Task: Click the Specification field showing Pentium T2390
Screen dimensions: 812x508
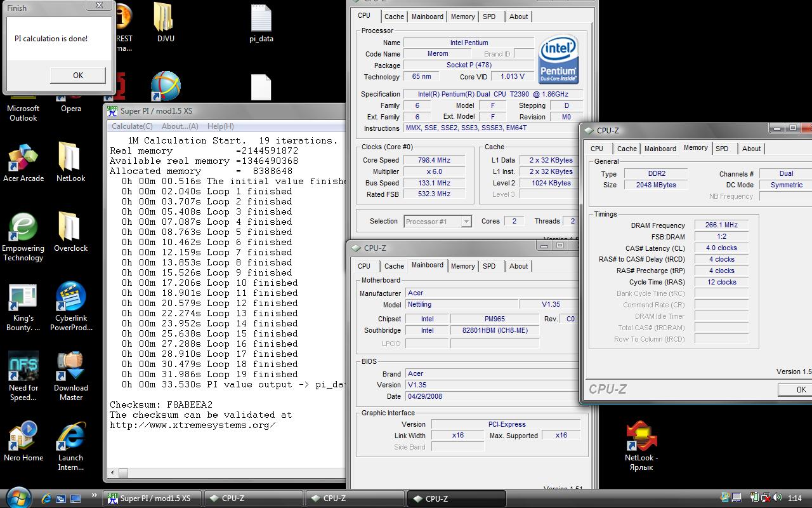Action: 493,95
